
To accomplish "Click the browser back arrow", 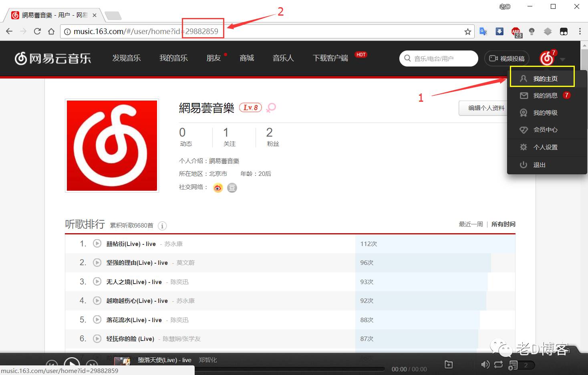I will pyautogui.click(x=9, y=31).
